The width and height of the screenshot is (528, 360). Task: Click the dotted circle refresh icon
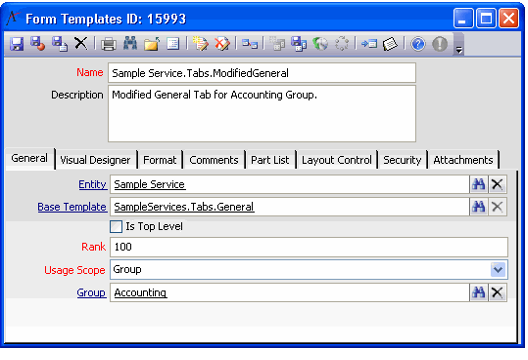[x=342, y=44]
